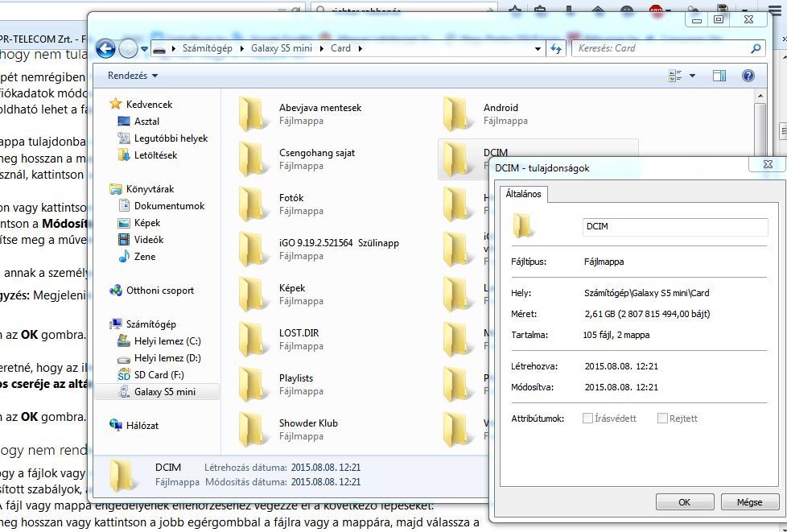The height and width of the screenshot is (532, 787).
Task: Refresh the Card folder view
Action: click(x=555, y=48)
